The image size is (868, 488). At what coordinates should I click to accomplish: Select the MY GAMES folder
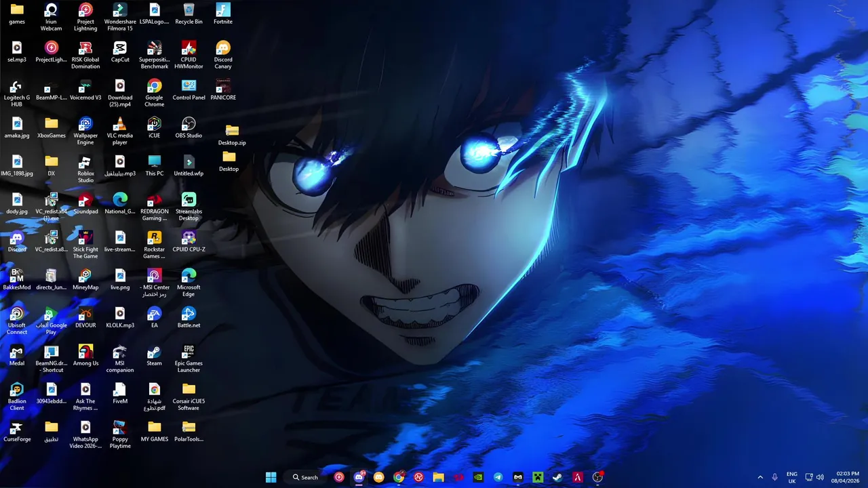[x=155, y=432]
